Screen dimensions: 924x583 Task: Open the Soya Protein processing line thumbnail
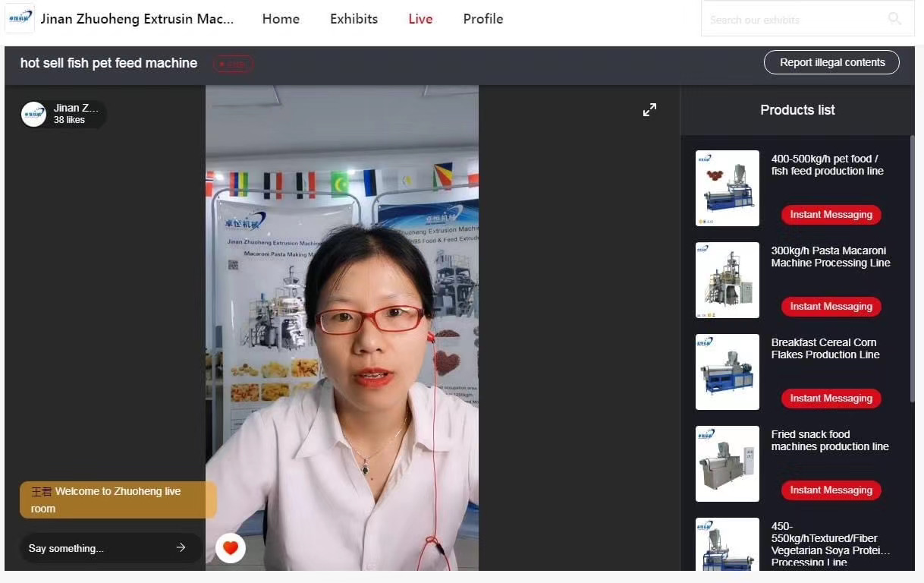728,544
